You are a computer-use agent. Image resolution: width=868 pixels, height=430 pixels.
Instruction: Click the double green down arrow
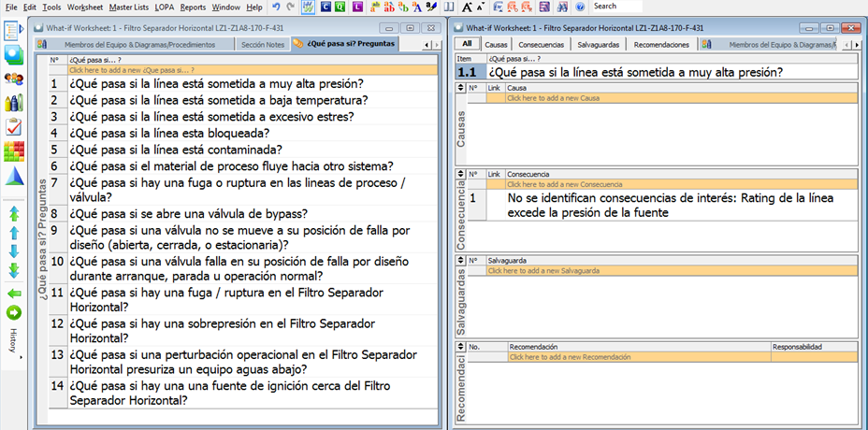coord(14,270)
